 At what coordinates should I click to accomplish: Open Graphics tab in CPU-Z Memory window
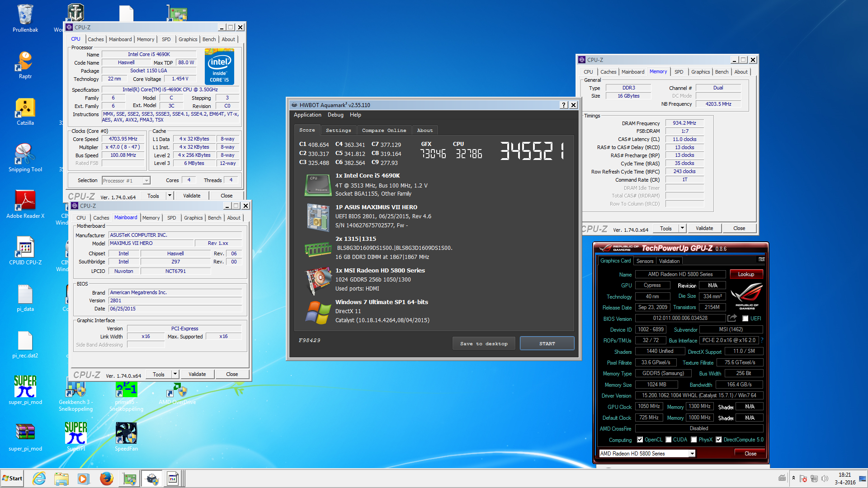(x=700, y=72)
